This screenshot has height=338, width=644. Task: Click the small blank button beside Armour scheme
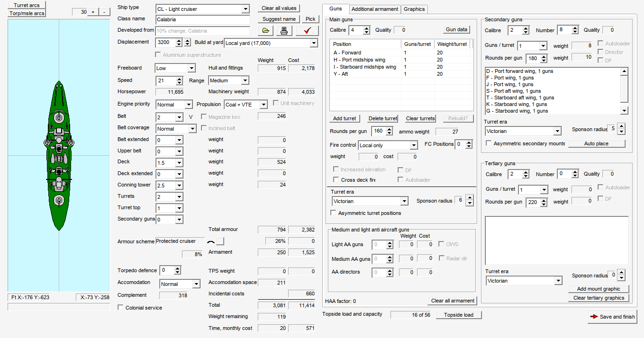(221, 241)
